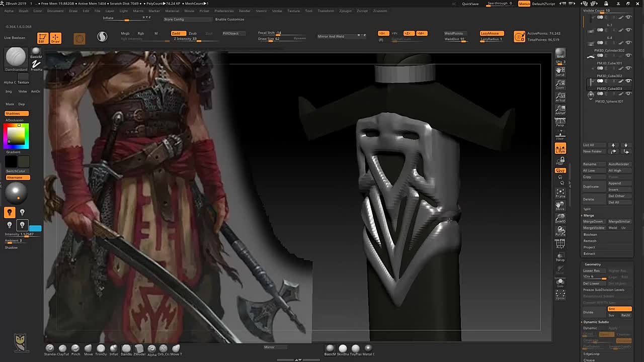
Task: Open the Zplugin menu
Action: (x=346, y=11)
